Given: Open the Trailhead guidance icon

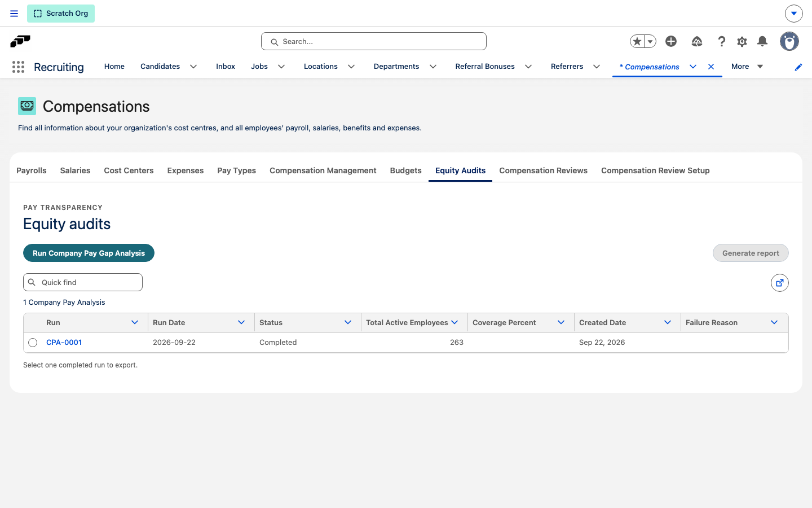Looking at the screenshot, I should tap(697, 41).
